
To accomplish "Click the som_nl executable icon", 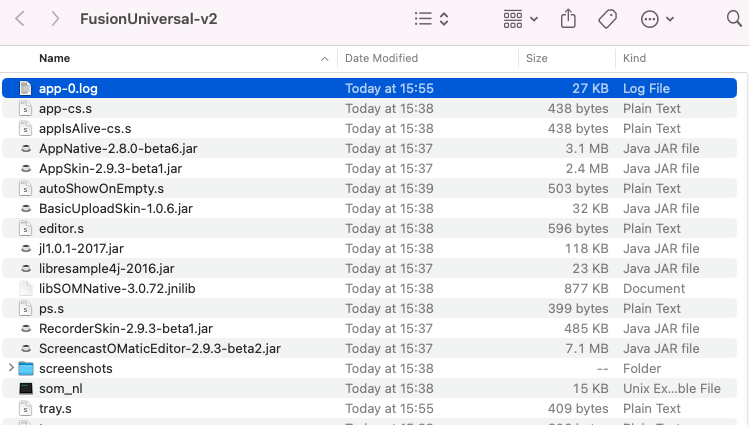I will pos(26,389).
